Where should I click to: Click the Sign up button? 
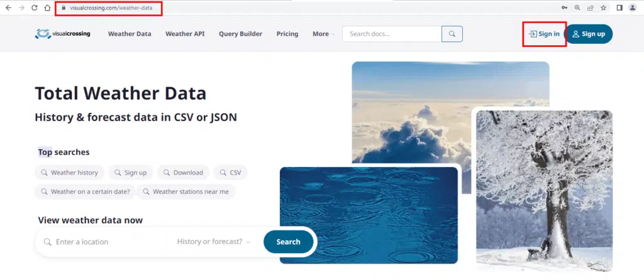pyautogui.click(x=588, y=34)
